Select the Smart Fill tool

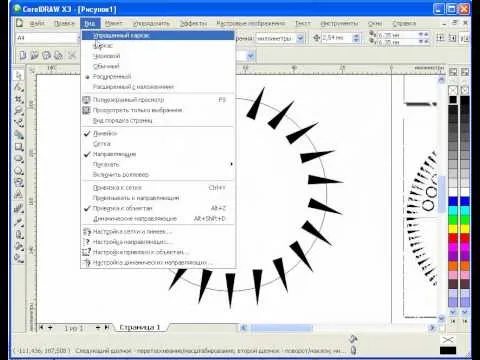click(x=19, y=135)
